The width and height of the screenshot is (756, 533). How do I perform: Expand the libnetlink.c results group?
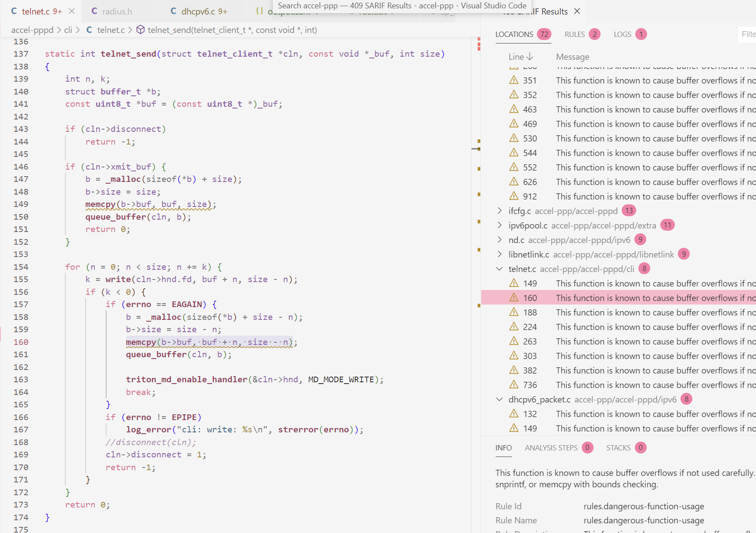[499, 254]
